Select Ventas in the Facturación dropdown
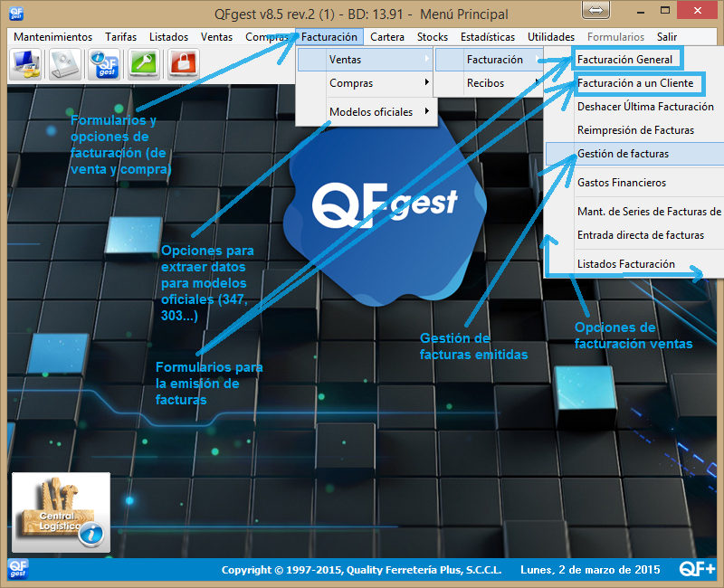 click(366, 60)
